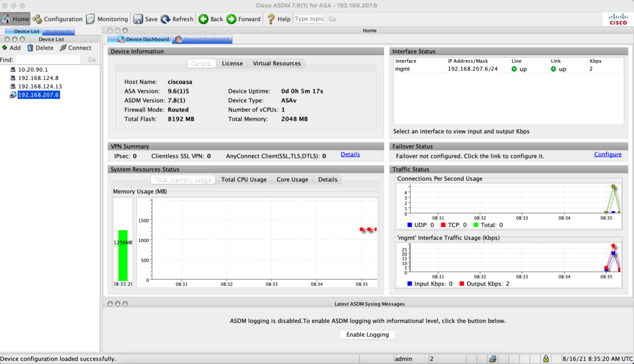Screen dimensions: 634x364
Task: Click the green memory usage bar
Action: [x=123, y=255]
